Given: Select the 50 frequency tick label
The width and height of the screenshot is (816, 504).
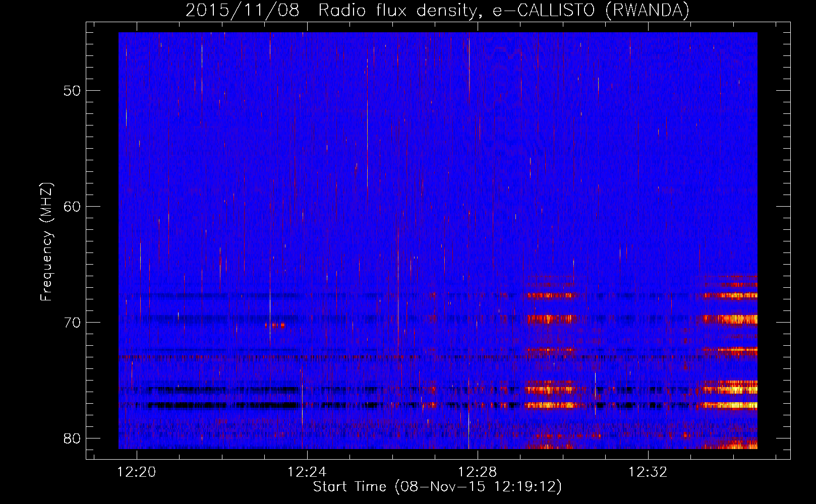Looking at the screenshot, I should pos(72,91).
